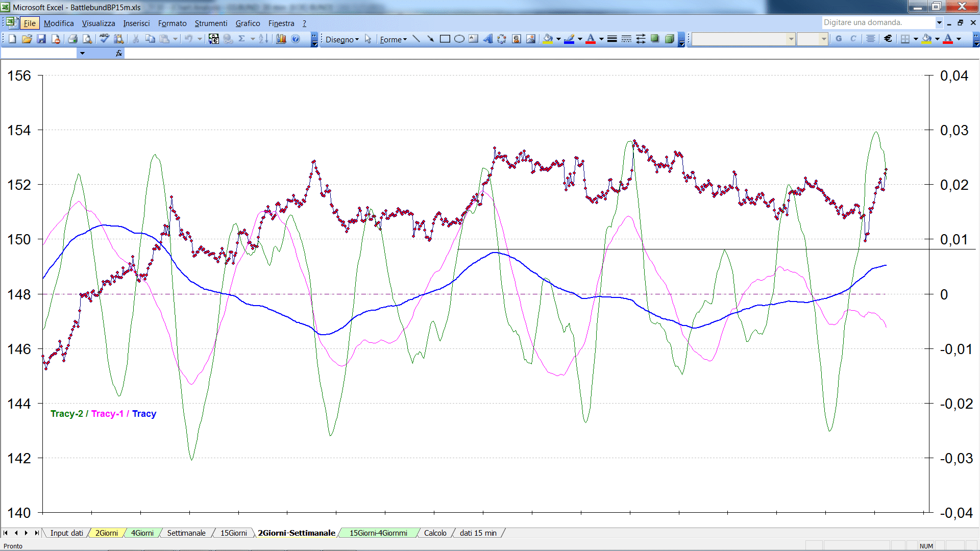Click the Undo arrow icon
The image size is (980, 551).
point(189,39)
